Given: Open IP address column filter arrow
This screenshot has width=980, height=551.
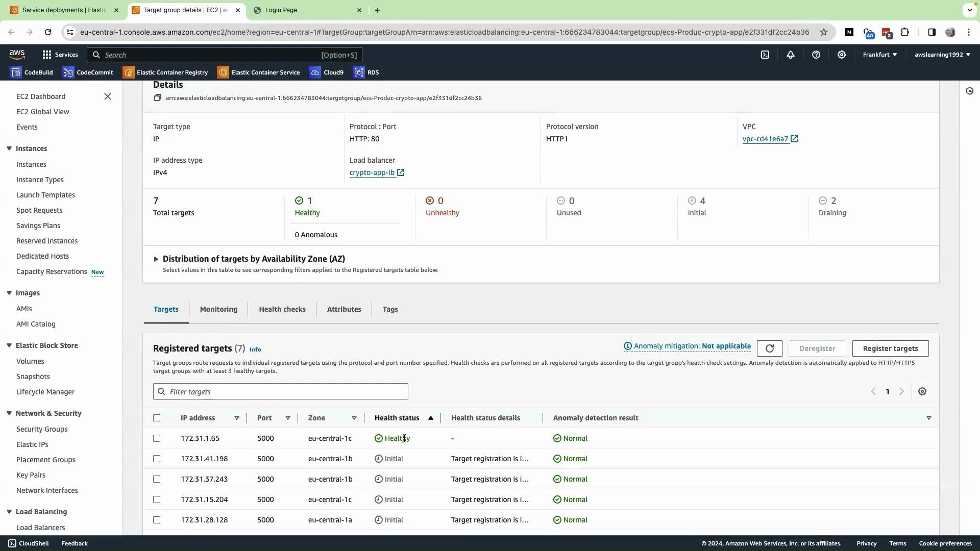Looking at the screenshot, I should [x=237, y=418].
